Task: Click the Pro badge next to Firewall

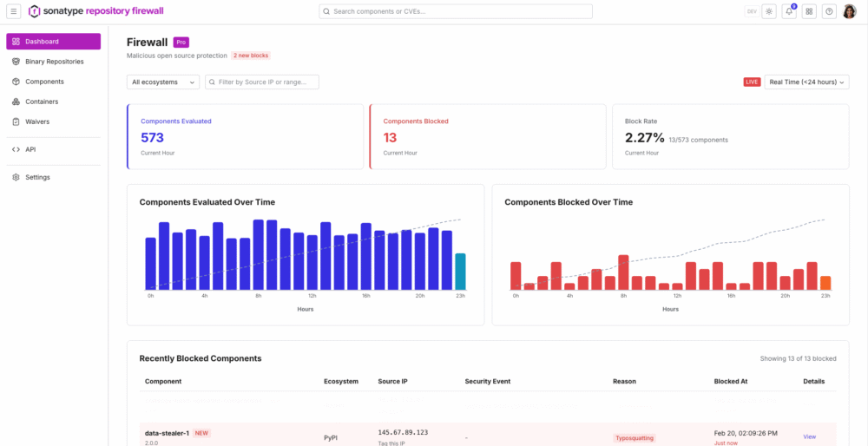Action: pos(181,42)
